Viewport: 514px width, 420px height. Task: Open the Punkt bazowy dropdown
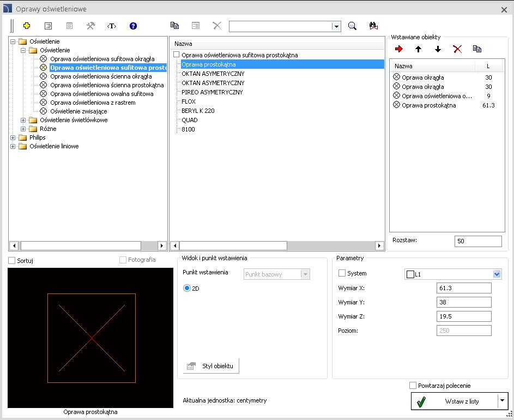coord(305,274)
